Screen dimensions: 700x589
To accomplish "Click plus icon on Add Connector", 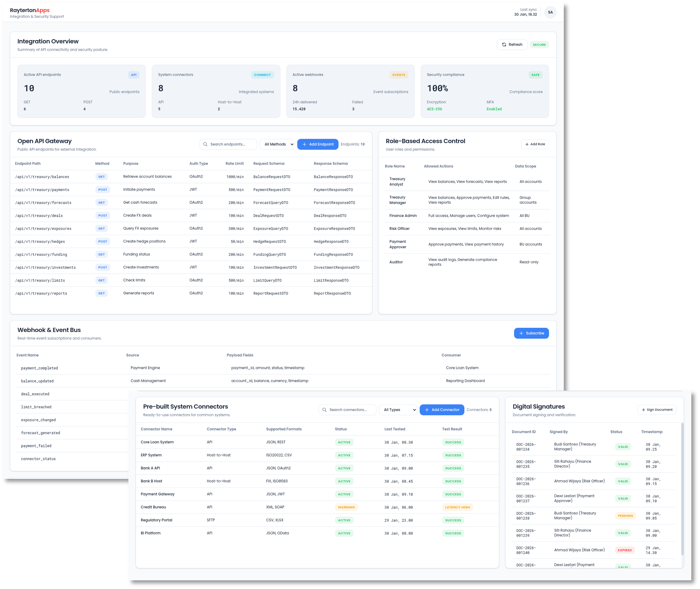I will coord(427,410).
